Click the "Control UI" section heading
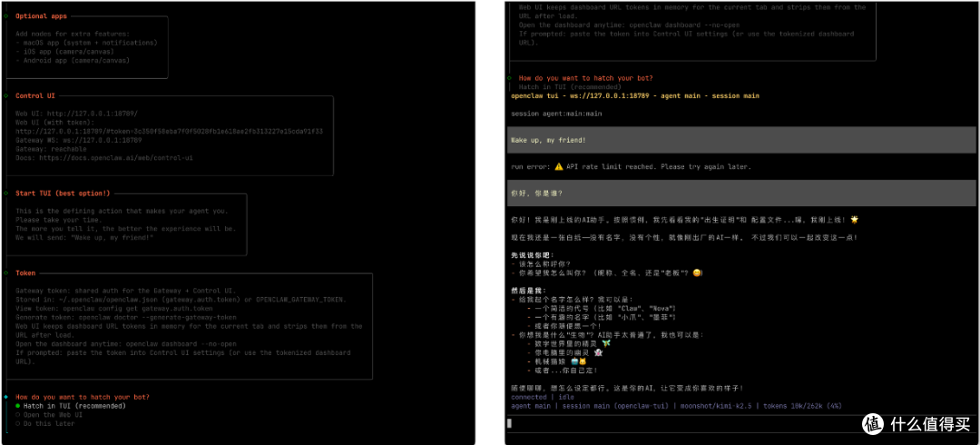Image resolution: width=980 pixels, height=445 pixels. 35,95
